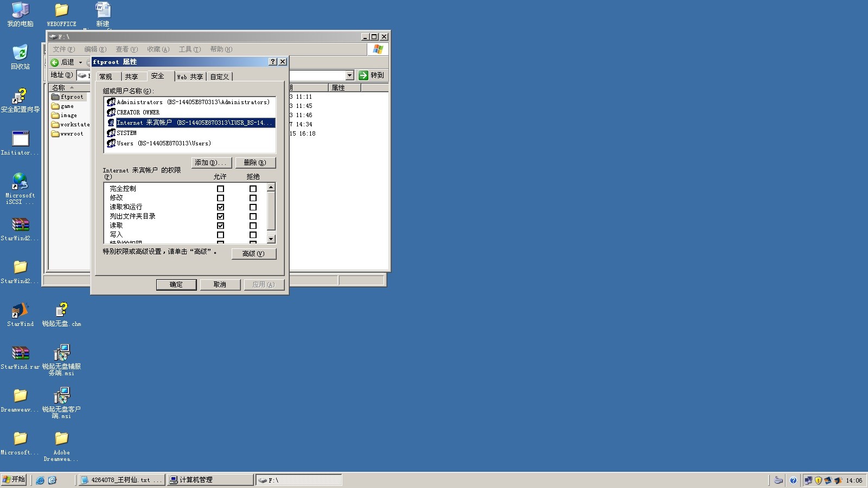Click the Add user button
868x488 pixels.
pyautogui.click(x=212, y=163)
